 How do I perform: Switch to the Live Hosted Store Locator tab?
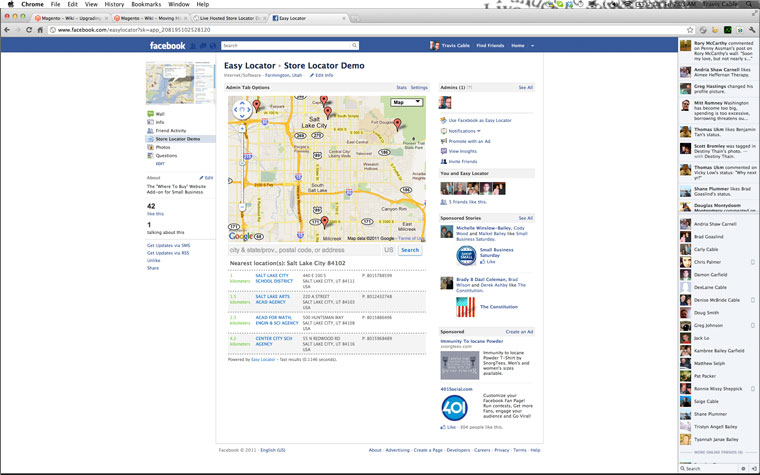(x=228, y=18)
